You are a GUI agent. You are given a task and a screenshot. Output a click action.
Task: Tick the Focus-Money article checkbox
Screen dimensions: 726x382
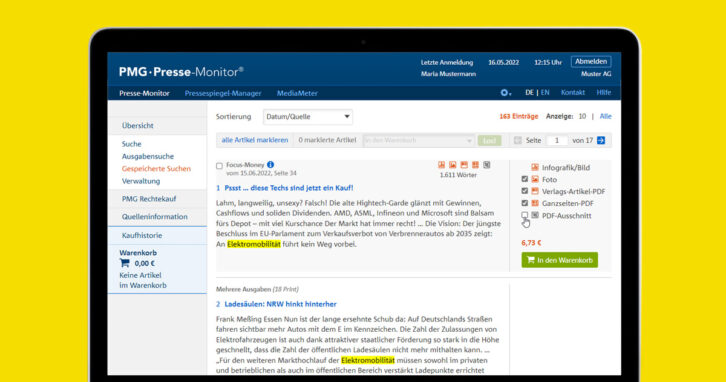tap(219, 166)
